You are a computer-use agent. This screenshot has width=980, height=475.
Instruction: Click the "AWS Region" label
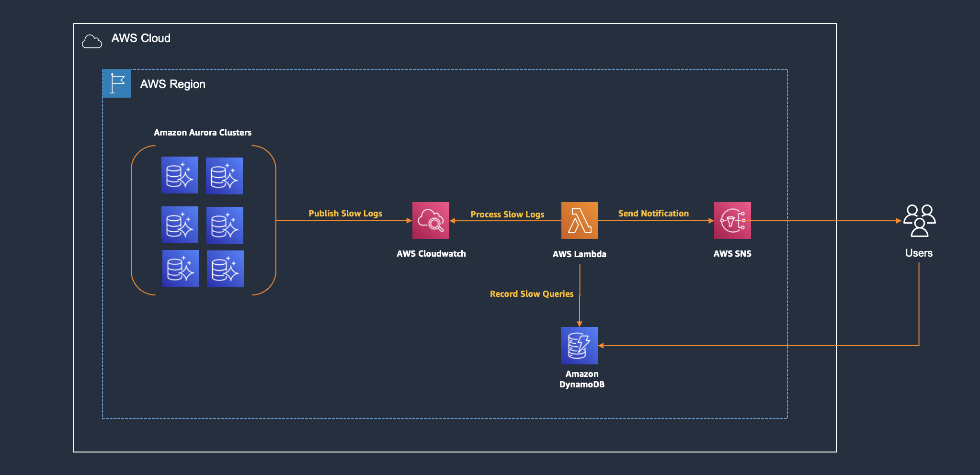(x=172, y=84)
